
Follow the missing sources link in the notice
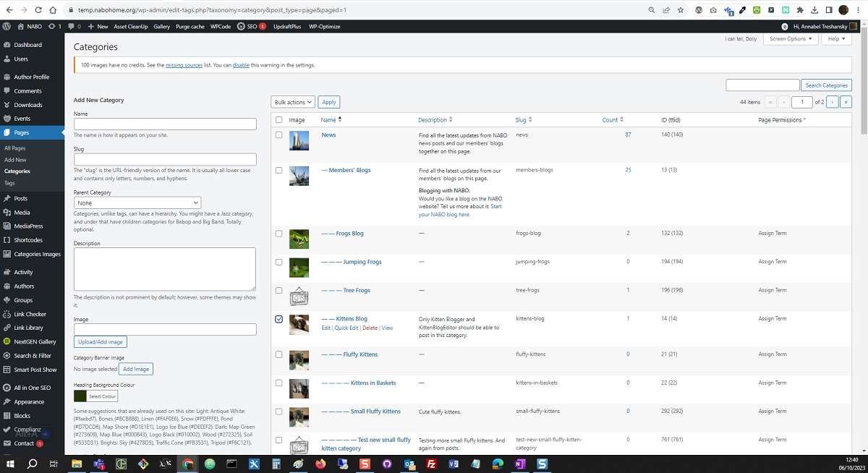tap(184, 64)
